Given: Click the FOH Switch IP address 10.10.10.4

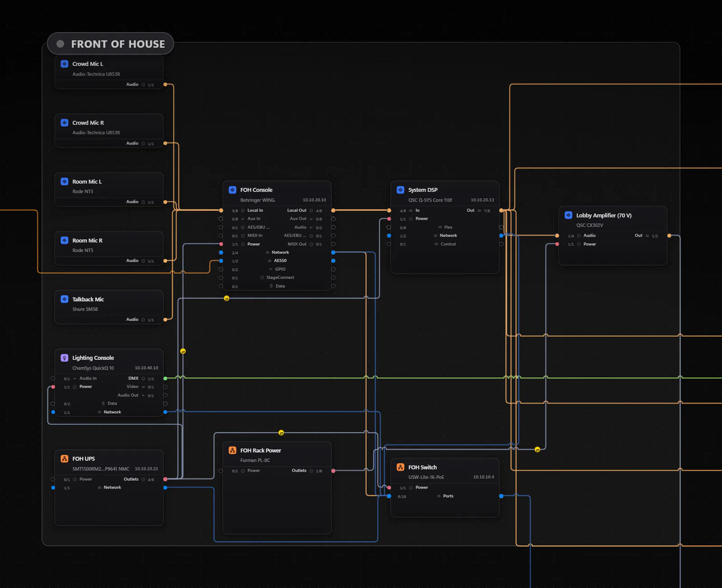Looking at the screenshot, I should pos(484,477).
